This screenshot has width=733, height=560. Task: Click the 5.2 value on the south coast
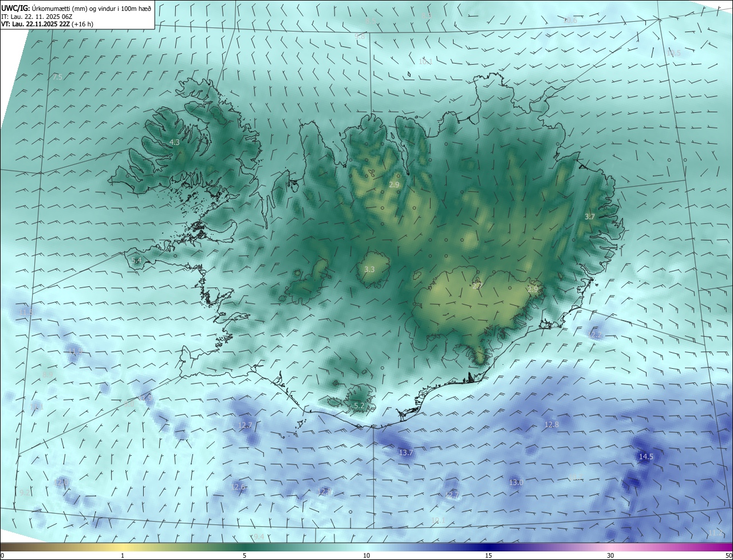[x=359, y=405]
